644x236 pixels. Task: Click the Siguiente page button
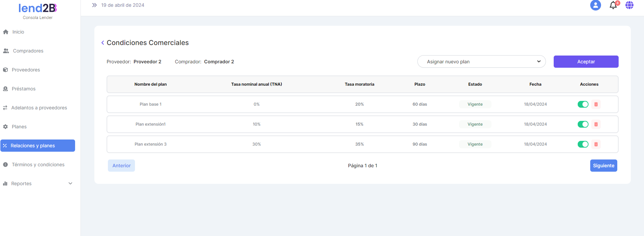point(603,166)
